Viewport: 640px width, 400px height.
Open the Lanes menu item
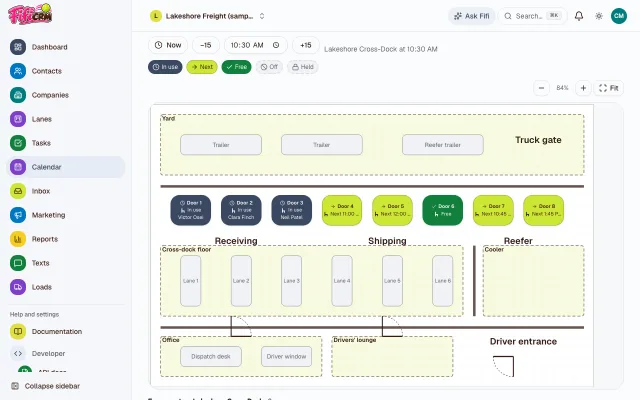65,119
